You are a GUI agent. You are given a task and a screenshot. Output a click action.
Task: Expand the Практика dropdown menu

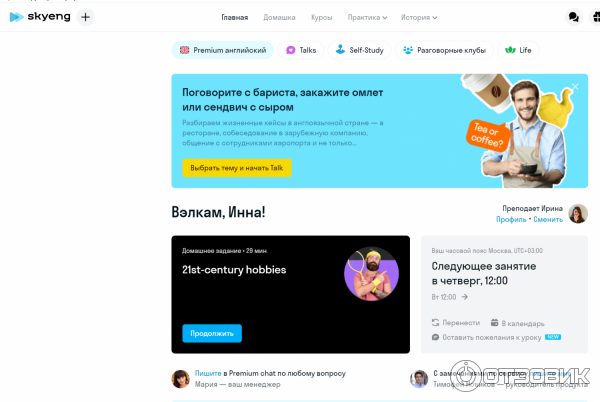click(x=367, y=18)
